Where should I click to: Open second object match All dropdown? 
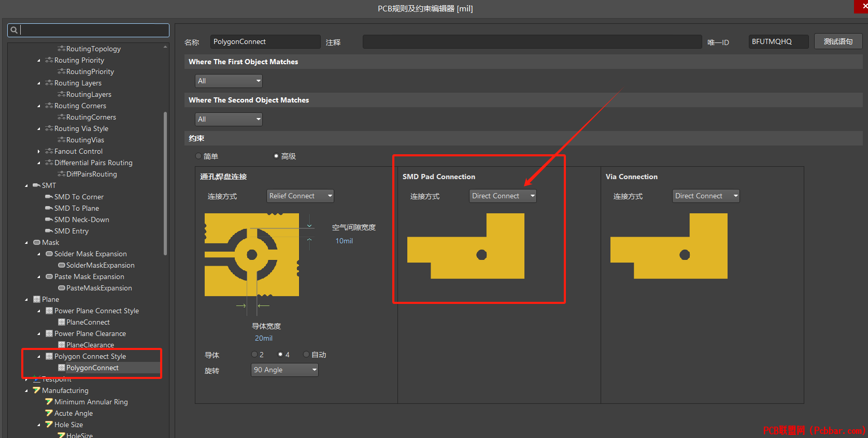[x=229, y=119]
